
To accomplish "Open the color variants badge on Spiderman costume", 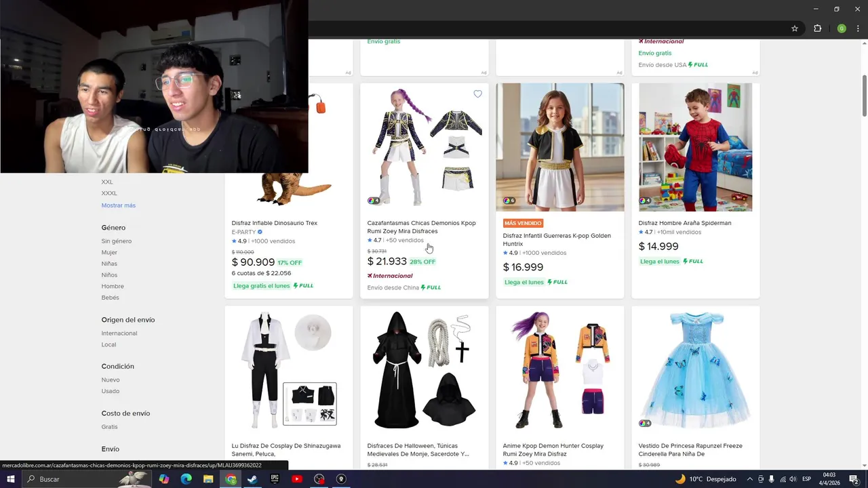I will pos(644,201).
